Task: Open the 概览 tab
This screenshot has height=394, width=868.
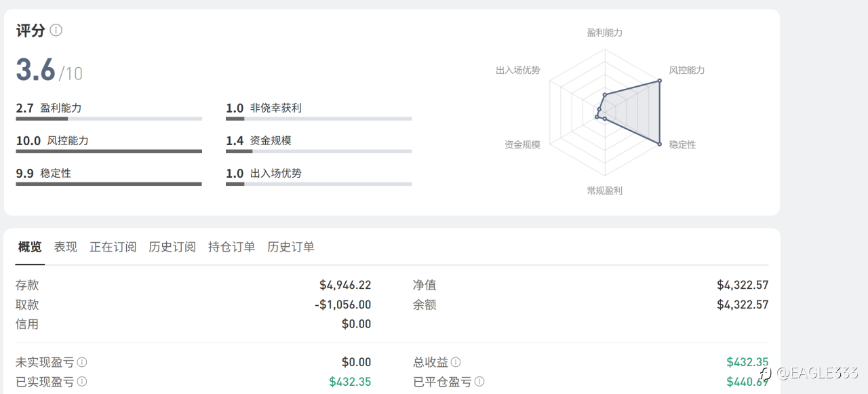Action: 30,247
